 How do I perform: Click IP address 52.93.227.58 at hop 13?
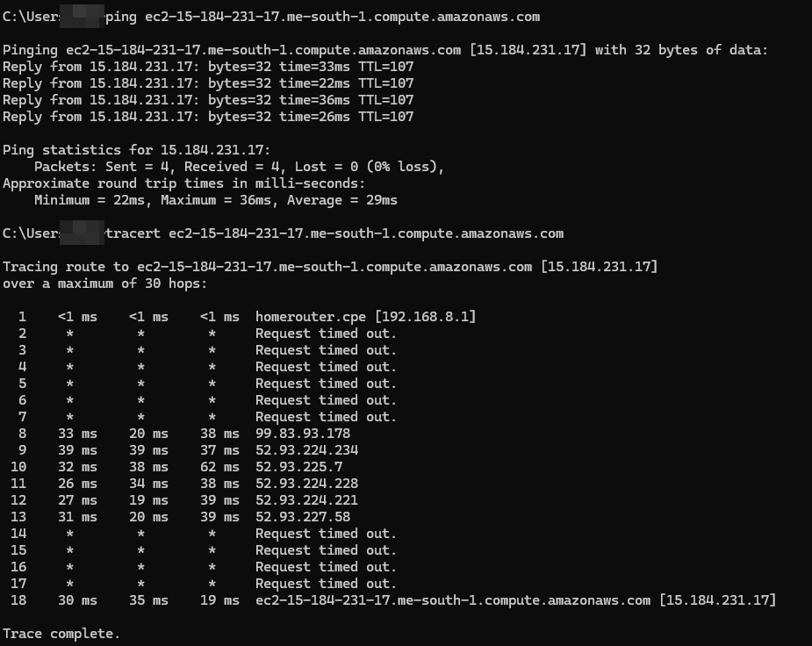(x=303, y=517)
